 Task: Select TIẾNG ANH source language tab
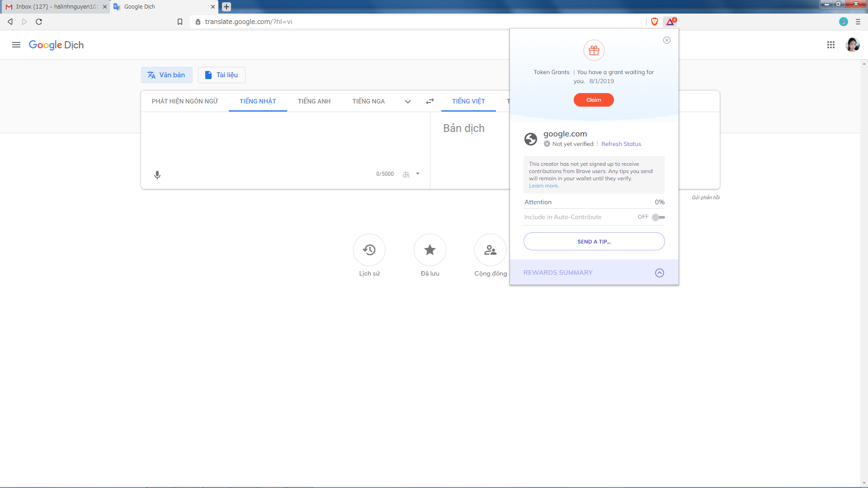coord(314,101)
